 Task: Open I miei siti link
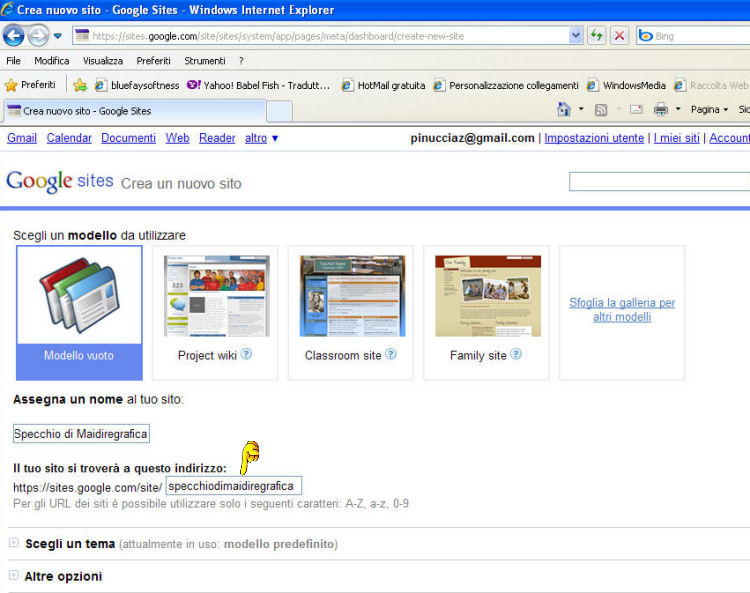[676, 138]
